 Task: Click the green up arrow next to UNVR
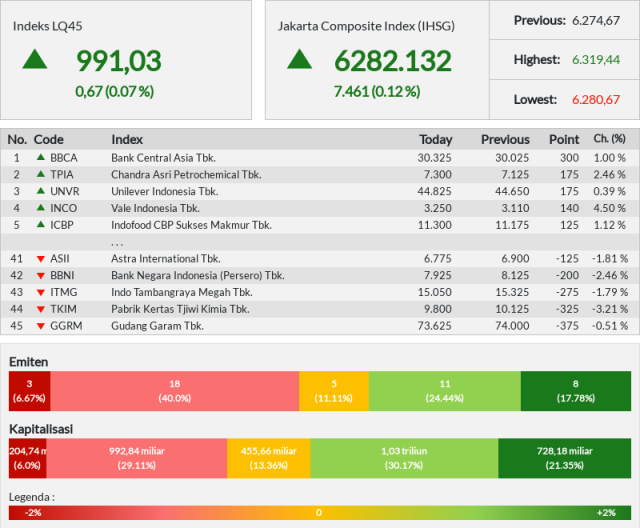pyautogui.click(x=41, y=191)
